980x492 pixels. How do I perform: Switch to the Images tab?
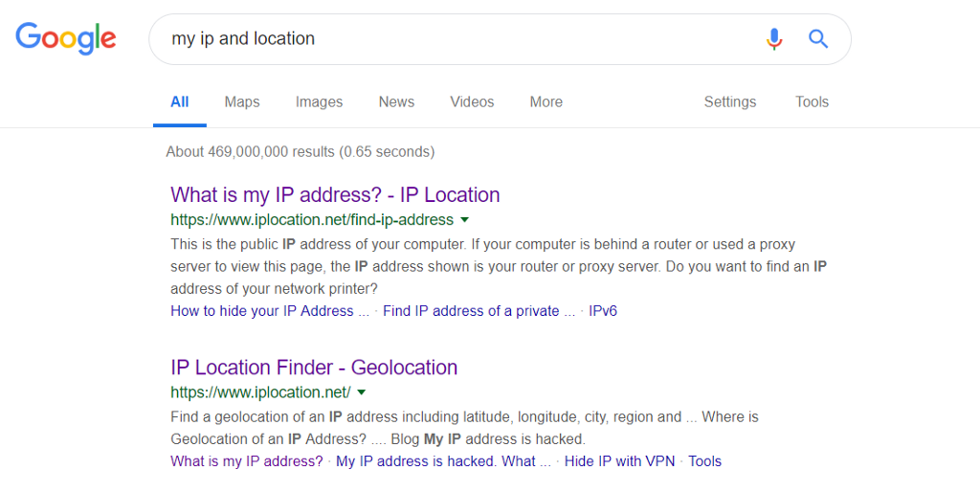(319, 102)
